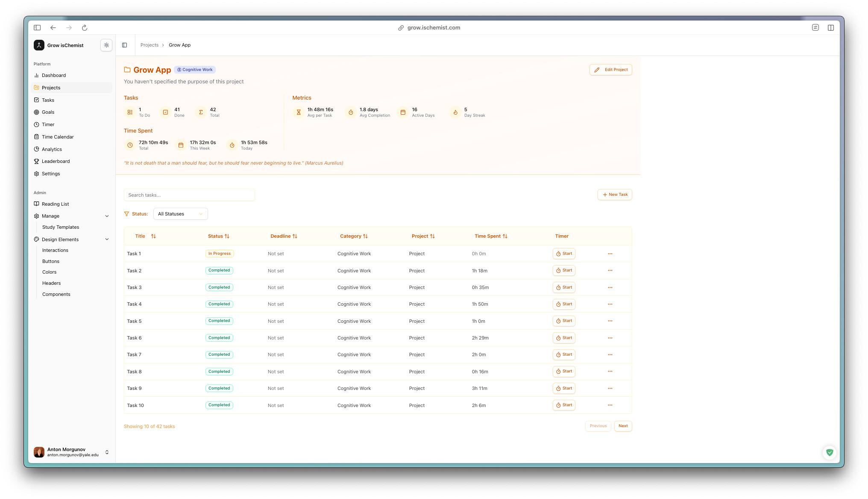Sort the table by the Time Spent column

tap(491, 236)
